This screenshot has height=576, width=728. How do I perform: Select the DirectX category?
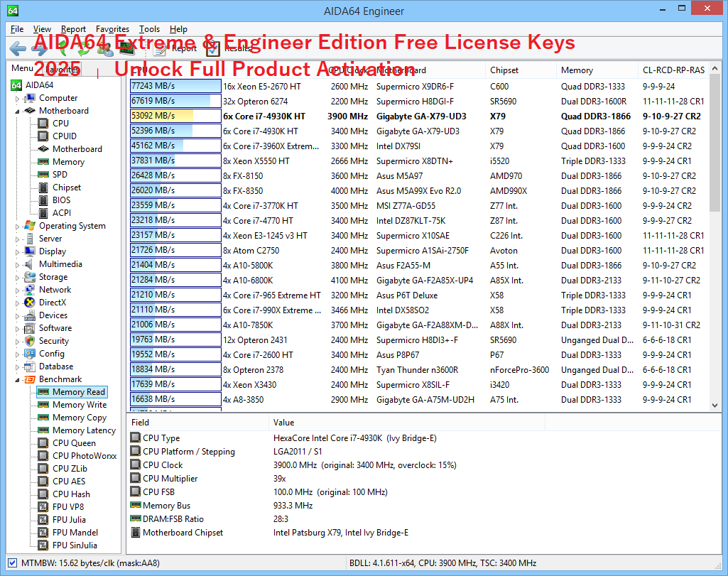tap(53, 302)
